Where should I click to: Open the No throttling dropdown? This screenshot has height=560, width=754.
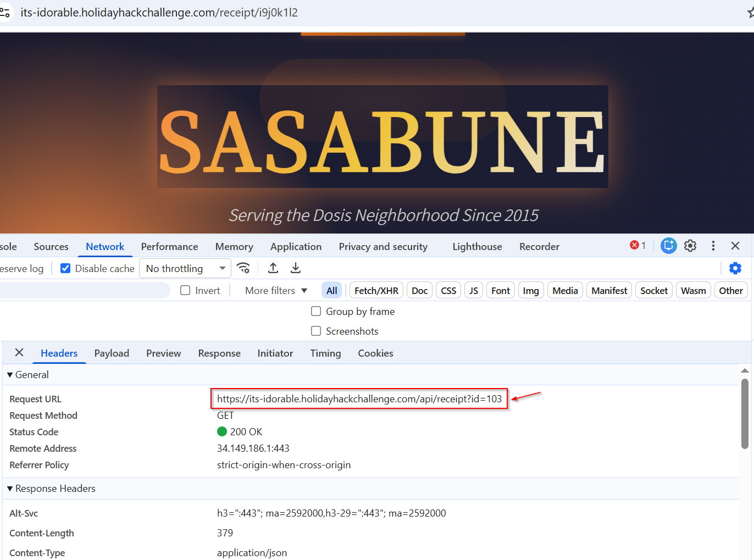(x=185, y=268)
